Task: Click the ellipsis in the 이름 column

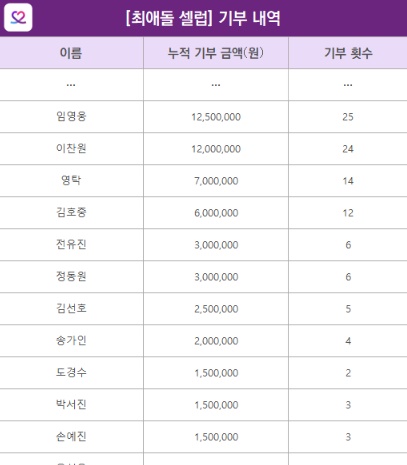Action: click(x=71, y=85)
